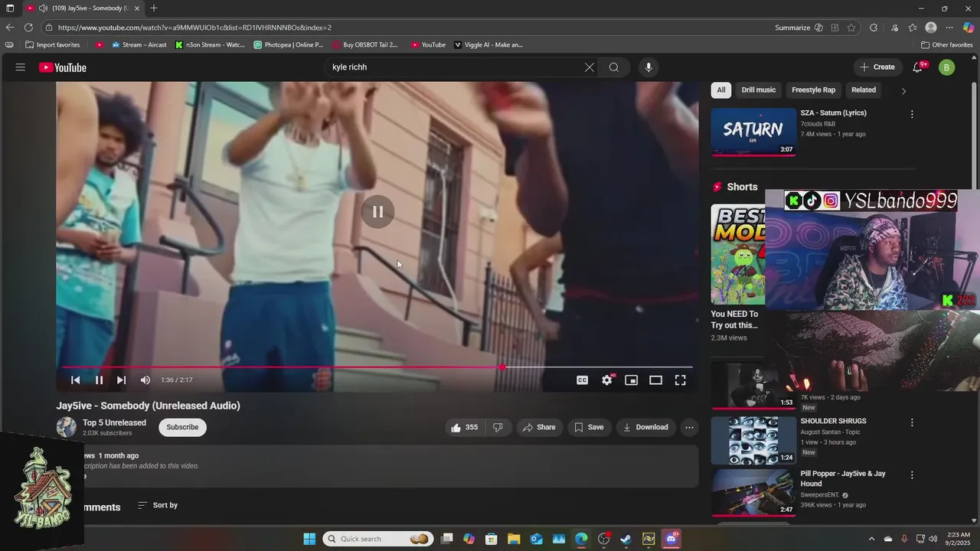
Task: Open File Explorer from taskbar
Action: tap(514, 539)
